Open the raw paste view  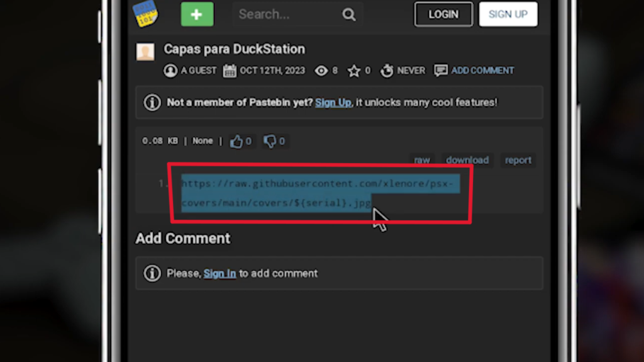[x=422, y=160]
